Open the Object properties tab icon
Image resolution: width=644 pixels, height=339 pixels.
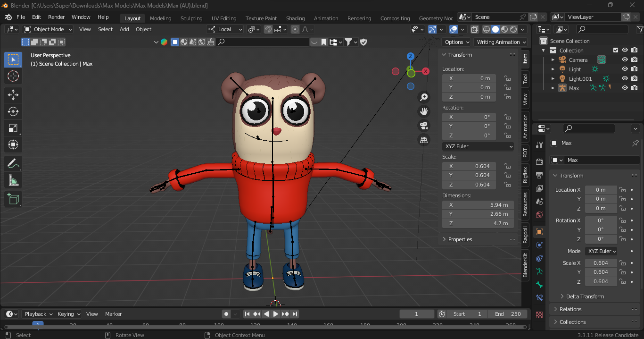coord(540,231)
